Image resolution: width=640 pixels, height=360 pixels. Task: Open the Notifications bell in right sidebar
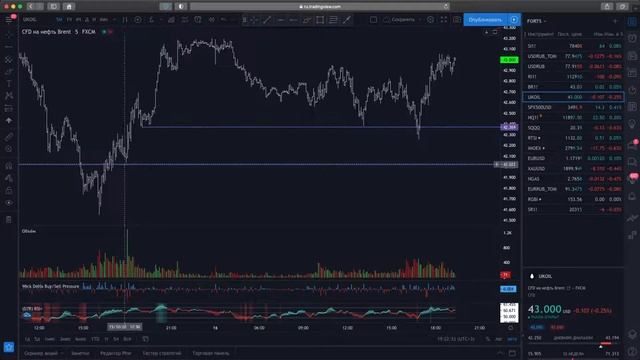[x=632, y=196]
